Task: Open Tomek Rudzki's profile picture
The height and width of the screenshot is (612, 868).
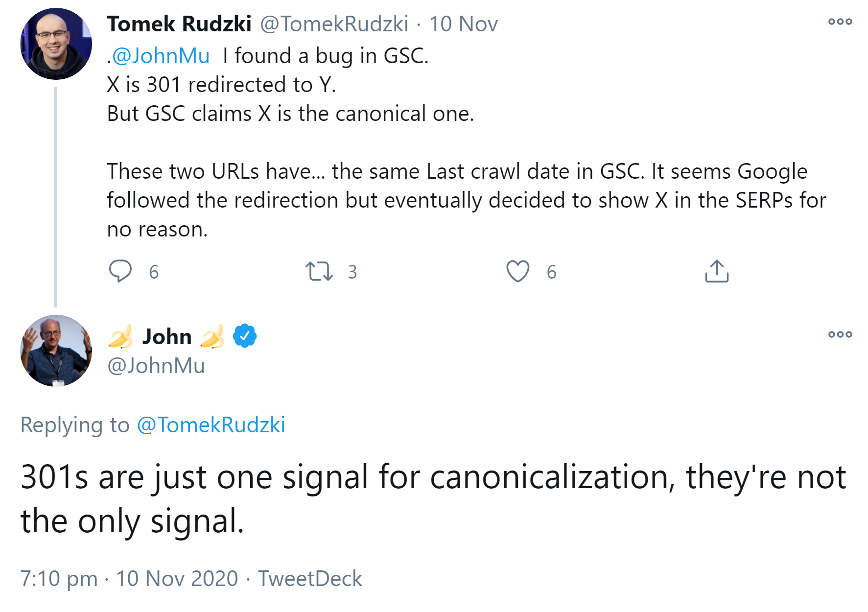Action: pos(56,44)
